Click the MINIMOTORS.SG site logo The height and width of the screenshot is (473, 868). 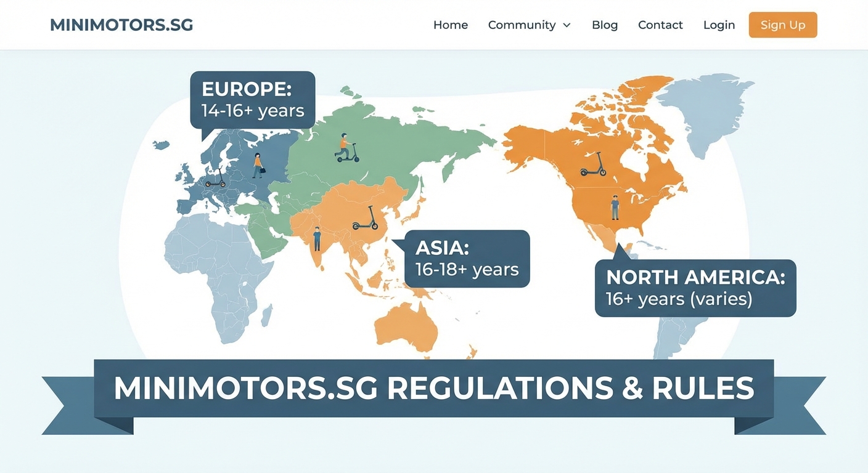121,25
